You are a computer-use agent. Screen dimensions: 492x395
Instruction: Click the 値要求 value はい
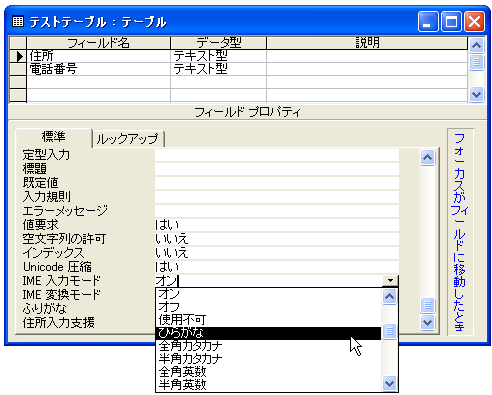click(x=277, y=225)
